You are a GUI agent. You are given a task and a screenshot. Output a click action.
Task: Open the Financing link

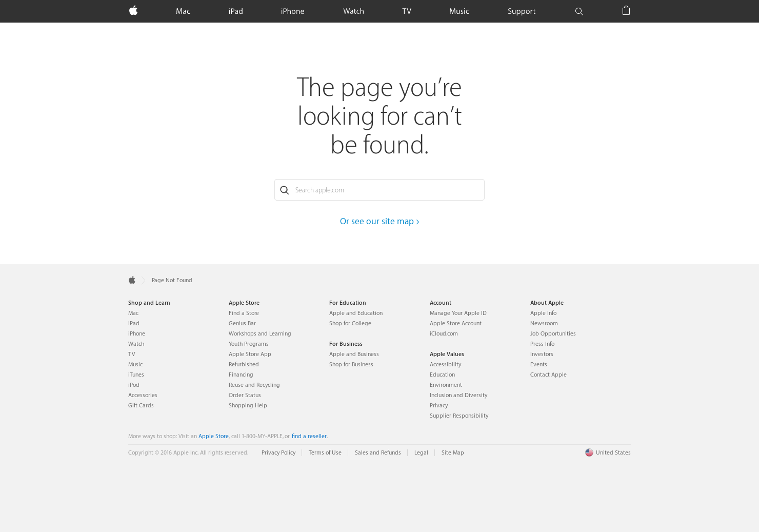(x=241, y=375)
